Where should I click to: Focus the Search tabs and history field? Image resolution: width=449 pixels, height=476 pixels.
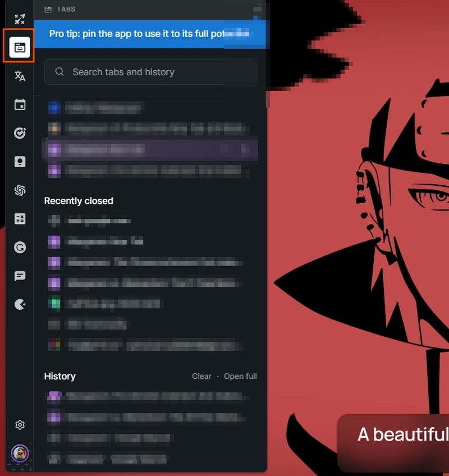(150, 72)
